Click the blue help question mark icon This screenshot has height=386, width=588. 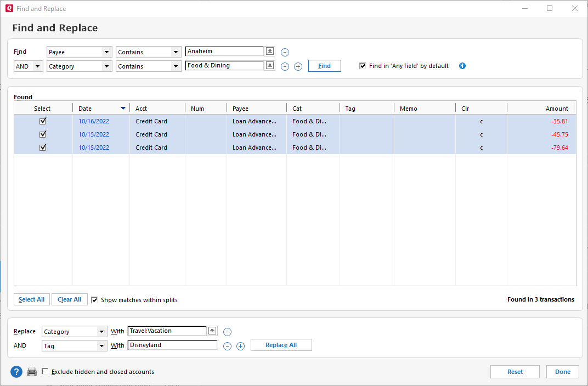point(16,372)
